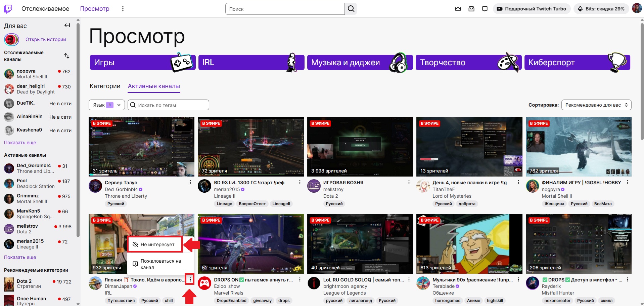Open options for День 4 stream
Image resolution: width=644 pixels, height=306 pixels.
[x=518, y=182]
